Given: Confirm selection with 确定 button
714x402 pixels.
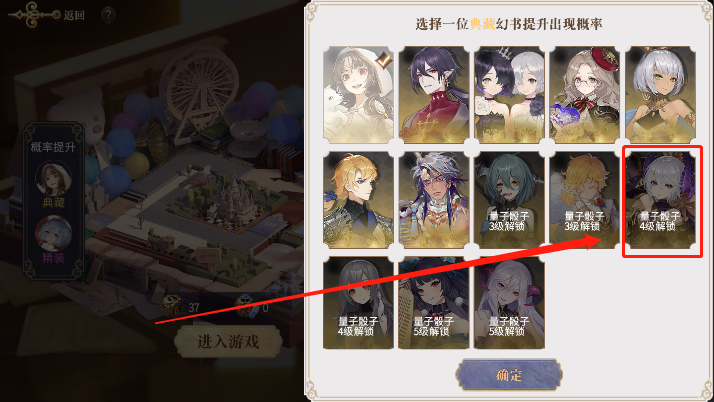Looking at the screenshot, I should [x=509, y=375].
